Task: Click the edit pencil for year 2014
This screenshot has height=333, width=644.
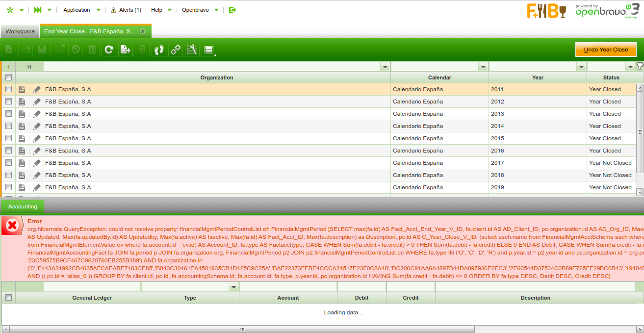Action: [x=37, y=126]
